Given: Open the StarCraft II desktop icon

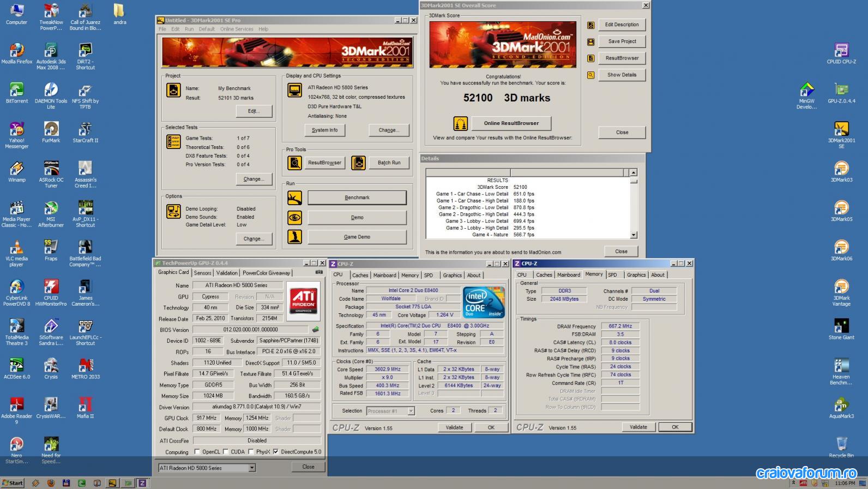Looking at the screenshot, I should pos(86,132).
